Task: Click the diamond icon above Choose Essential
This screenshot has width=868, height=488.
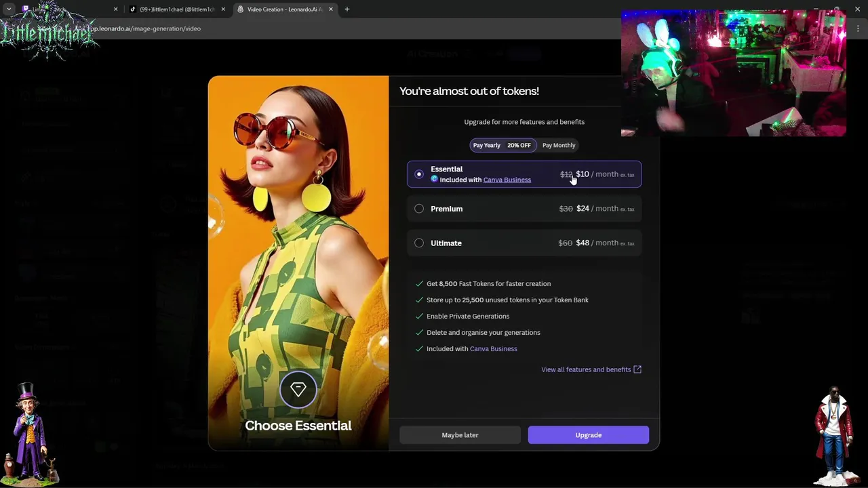Action: [298, 389]
